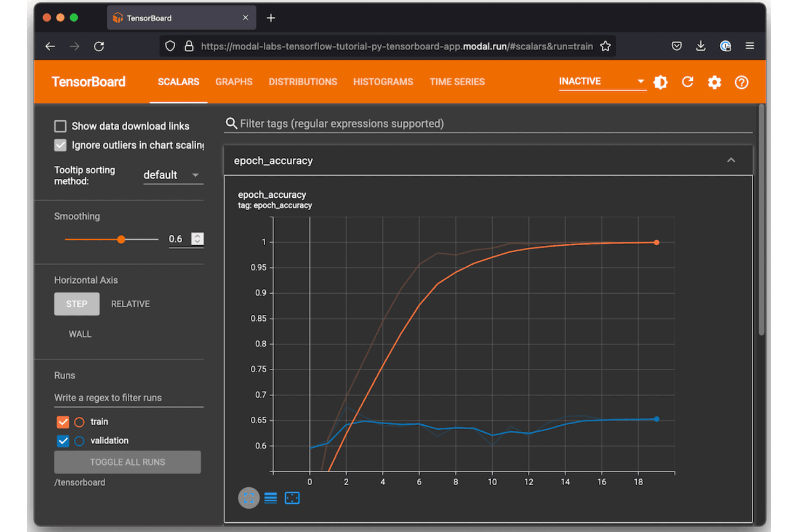
Task: Open the HISTOGRAMS tab
Action: 383,82
